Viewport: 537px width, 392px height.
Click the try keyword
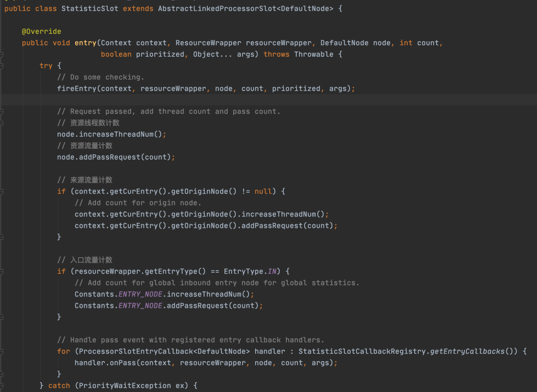(x=46, y=66)
